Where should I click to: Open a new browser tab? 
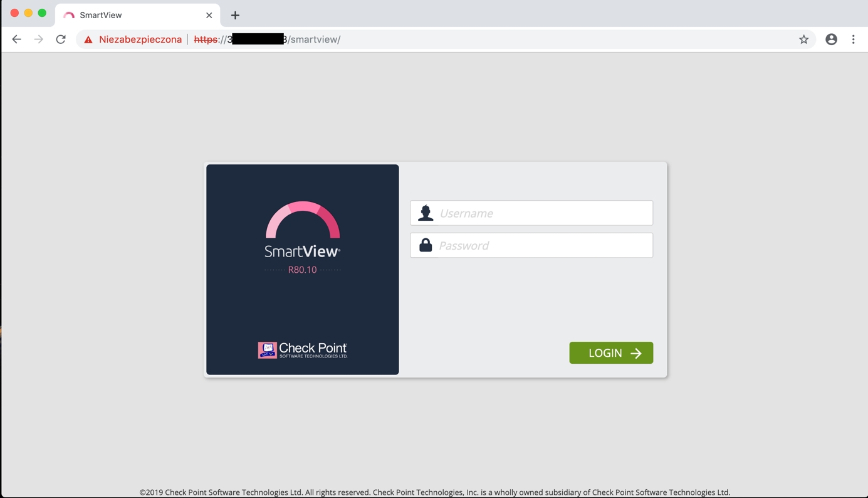click(x=235, y=15)
